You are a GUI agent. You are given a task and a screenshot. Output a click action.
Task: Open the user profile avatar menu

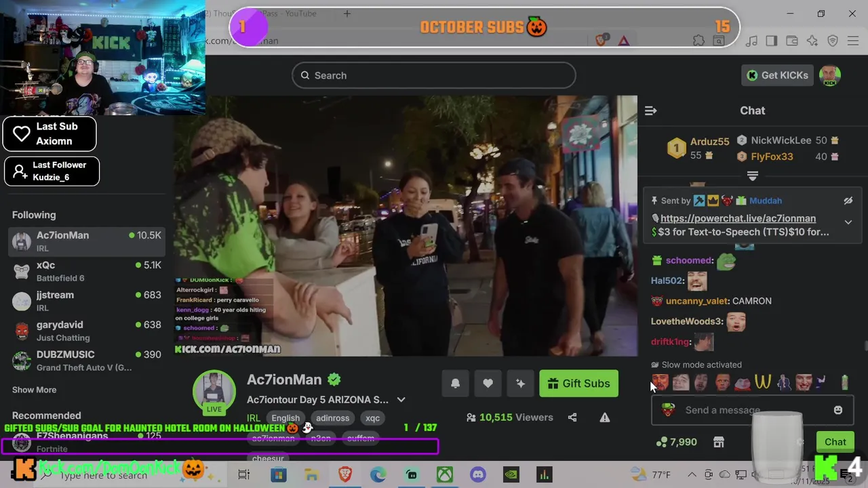coord(830,75)
